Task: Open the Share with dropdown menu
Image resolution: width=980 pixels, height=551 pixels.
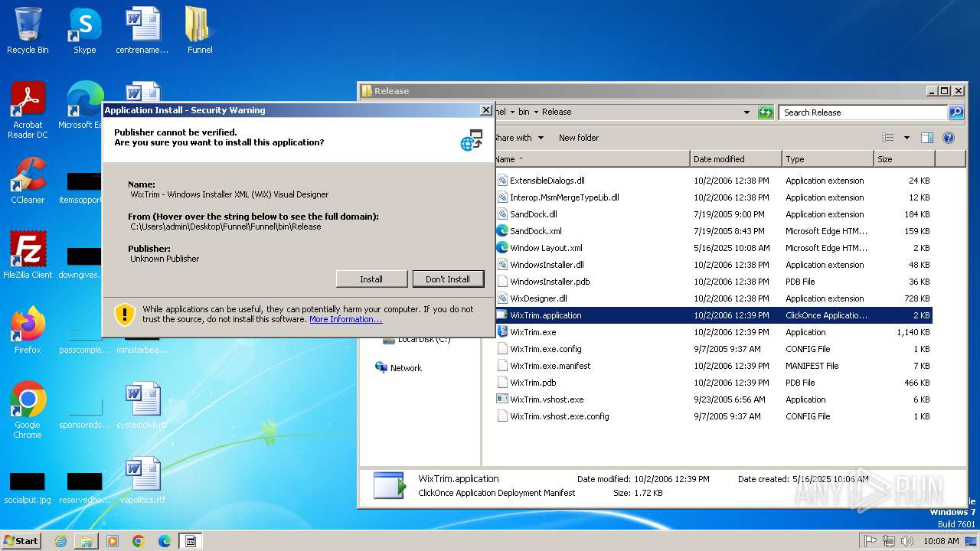Action: [519, 138]
